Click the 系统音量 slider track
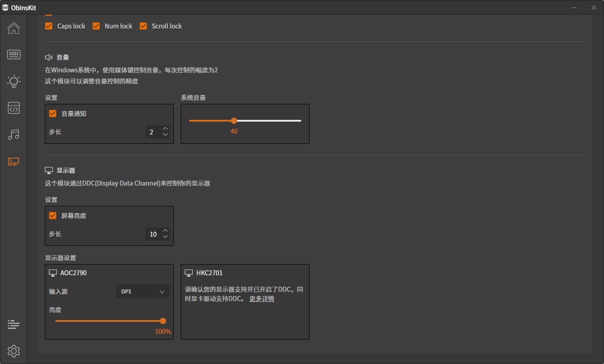The image size is (604, 364). coord(266,121)
